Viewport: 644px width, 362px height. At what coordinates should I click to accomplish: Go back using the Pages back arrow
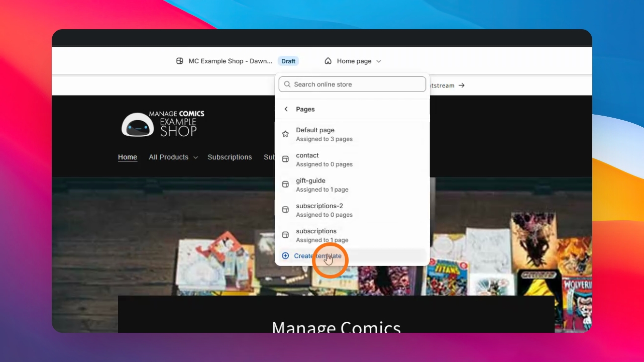[286, 109]
